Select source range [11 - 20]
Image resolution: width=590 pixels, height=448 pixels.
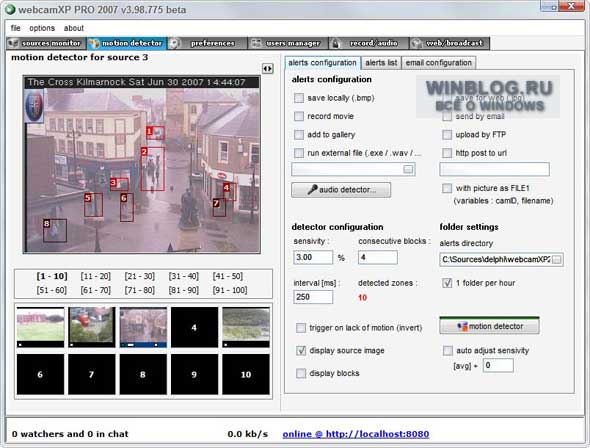tap(96, 276)
